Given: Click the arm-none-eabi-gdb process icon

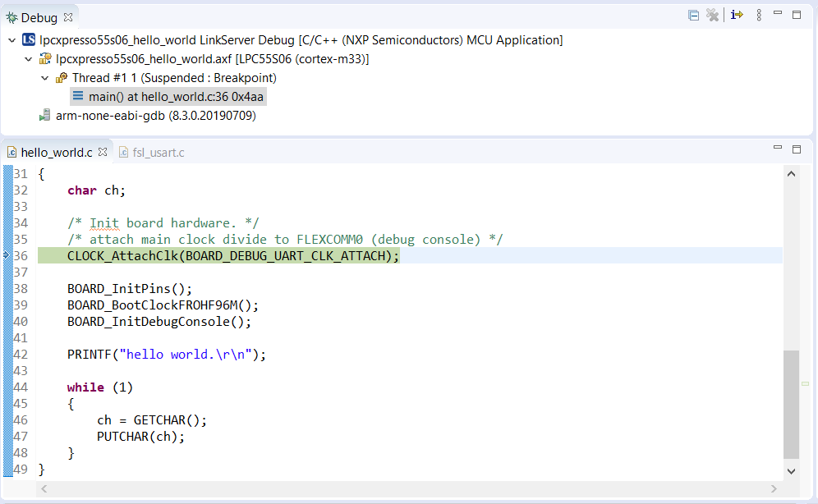Looking at the screenshot, I should click(x=45, y=116).
